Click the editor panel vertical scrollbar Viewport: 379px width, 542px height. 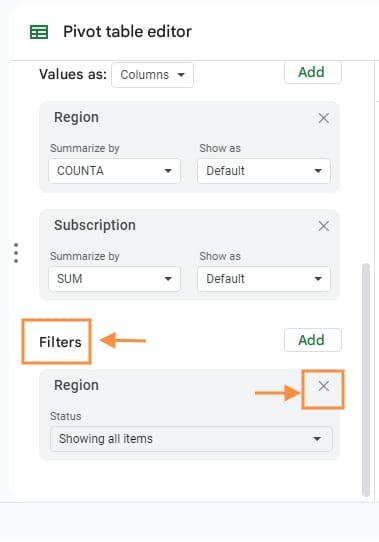click(366, 380)
